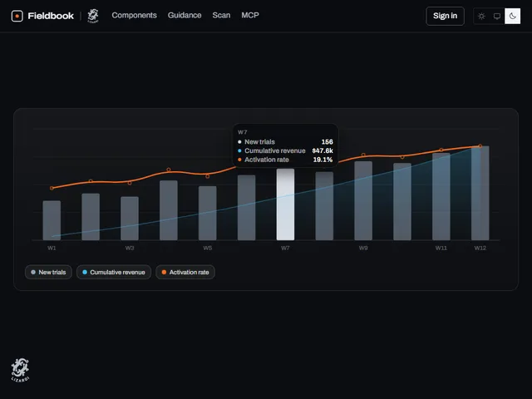Select the highlighted W7 bar
532x399 pixels.
tap(285, 204)
